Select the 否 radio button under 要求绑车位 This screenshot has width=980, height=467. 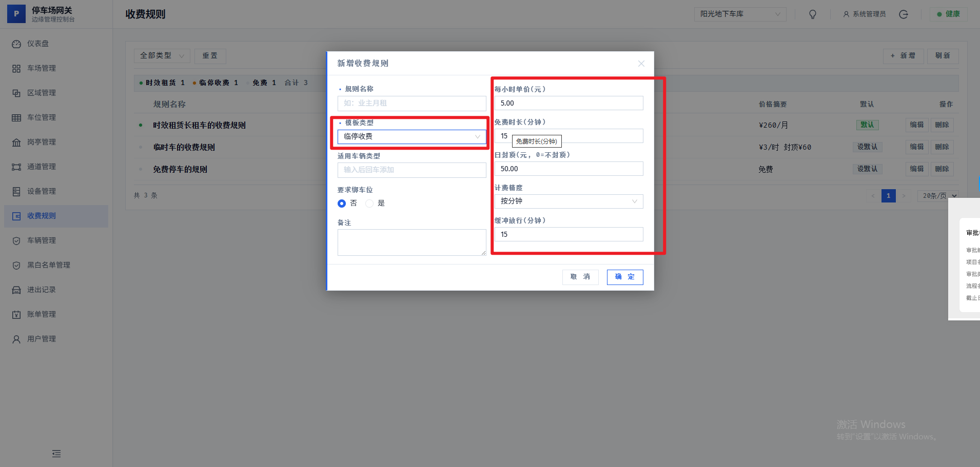[342, 204]
